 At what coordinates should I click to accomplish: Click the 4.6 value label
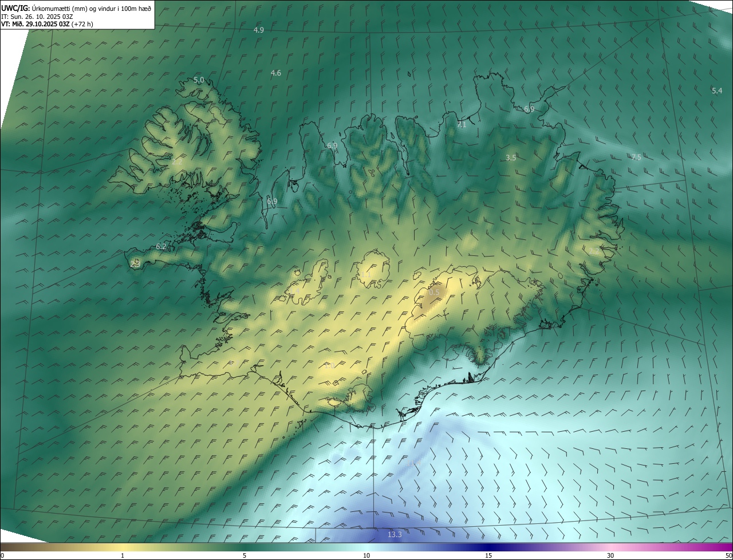click(276, 73)
